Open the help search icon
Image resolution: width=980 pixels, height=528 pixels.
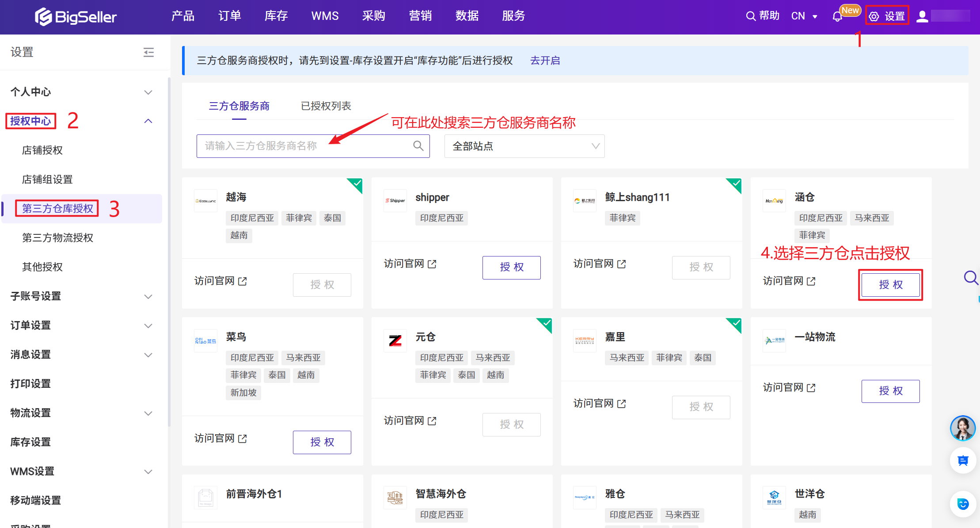[x=750, y=16]
